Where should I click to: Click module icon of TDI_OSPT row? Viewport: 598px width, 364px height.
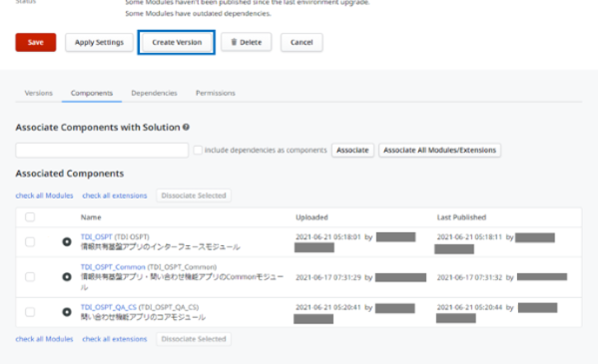[67, 242]
